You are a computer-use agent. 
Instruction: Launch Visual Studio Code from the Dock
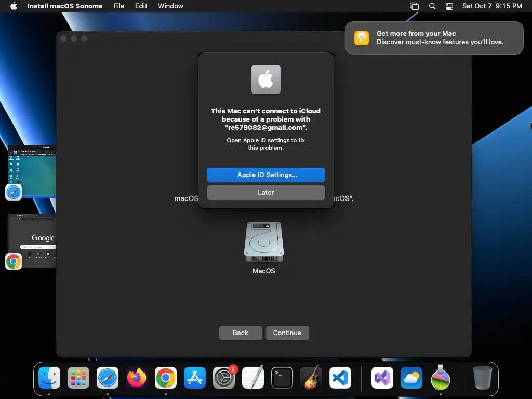(340, 378)
